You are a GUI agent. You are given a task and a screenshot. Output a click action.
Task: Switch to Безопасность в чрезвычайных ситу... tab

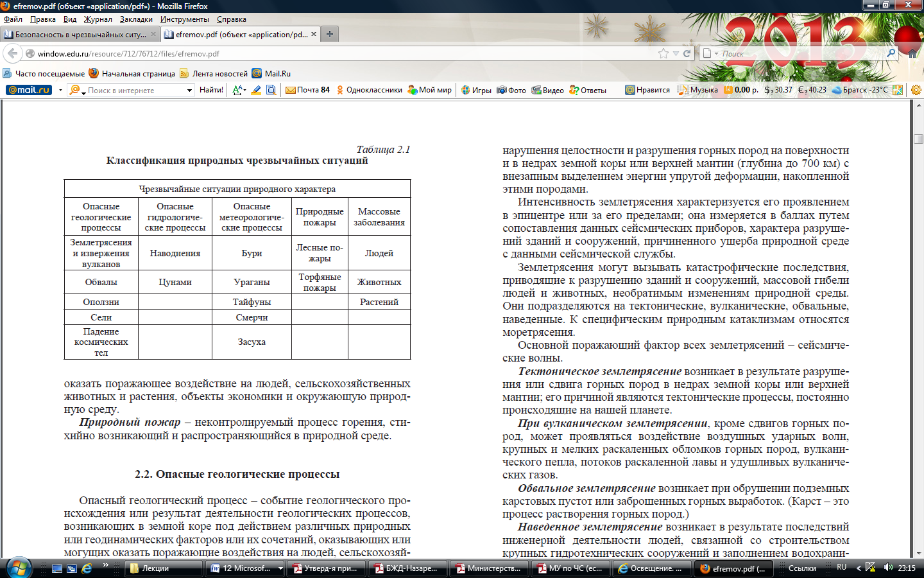tap(80, 34)
